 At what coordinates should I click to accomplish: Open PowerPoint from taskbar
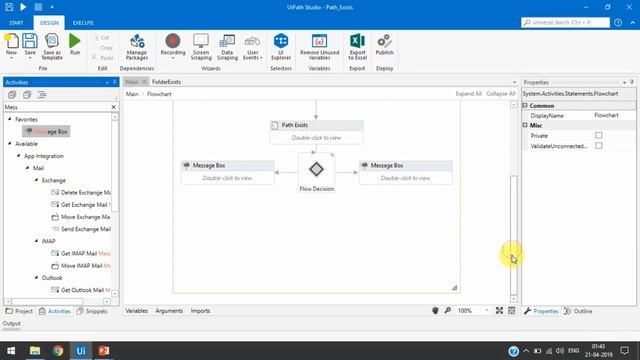[104, 351]
